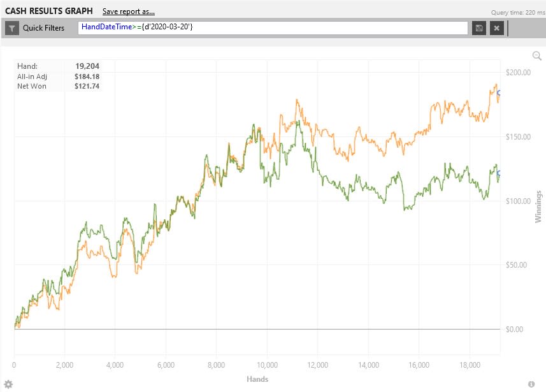Click the $150.00 axis label

518,136
